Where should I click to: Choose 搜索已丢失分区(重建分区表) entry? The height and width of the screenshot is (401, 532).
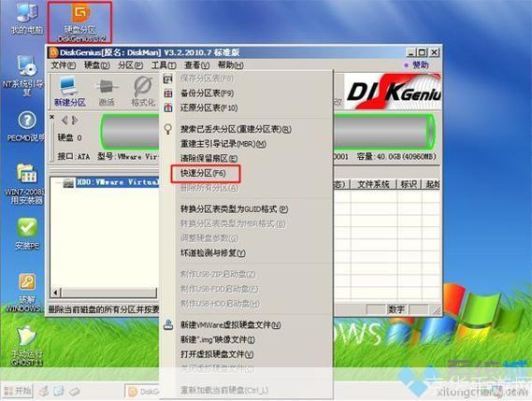pos(246,129)
